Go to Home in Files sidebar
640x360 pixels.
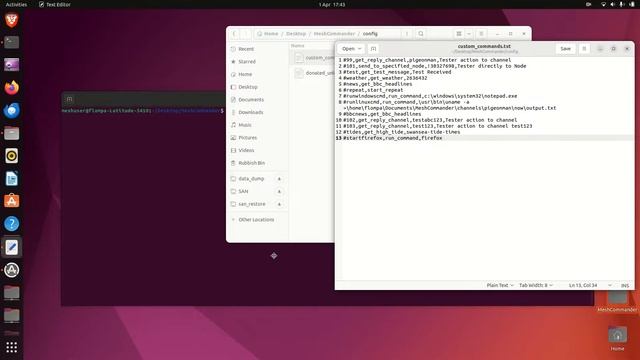[x=257, y=74]
